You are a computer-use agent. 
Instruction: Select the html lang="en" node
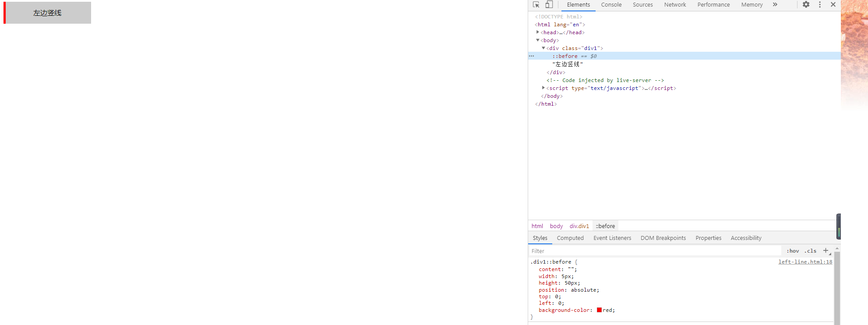[x=560, y=25]
